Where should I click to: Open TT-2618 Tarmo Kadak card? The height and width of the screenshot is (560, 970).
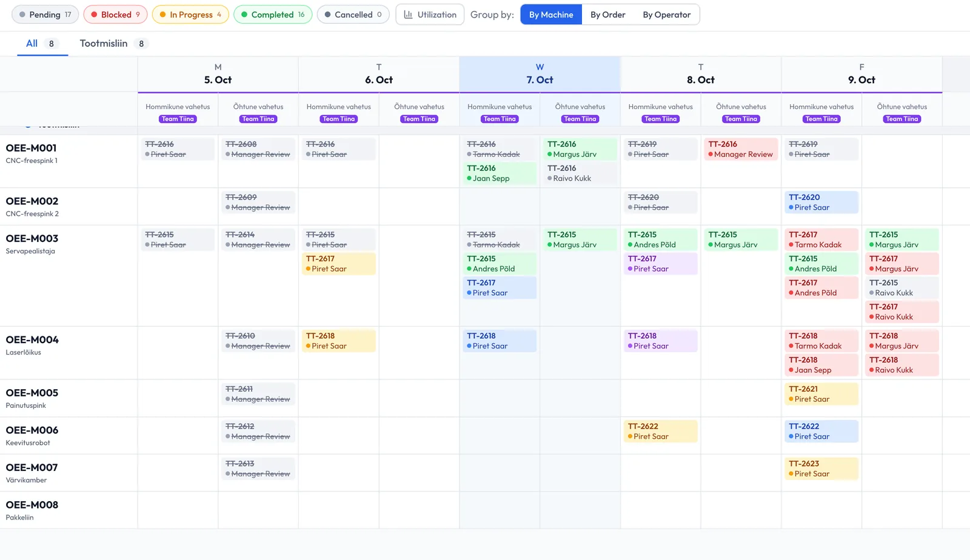[821, 341]
